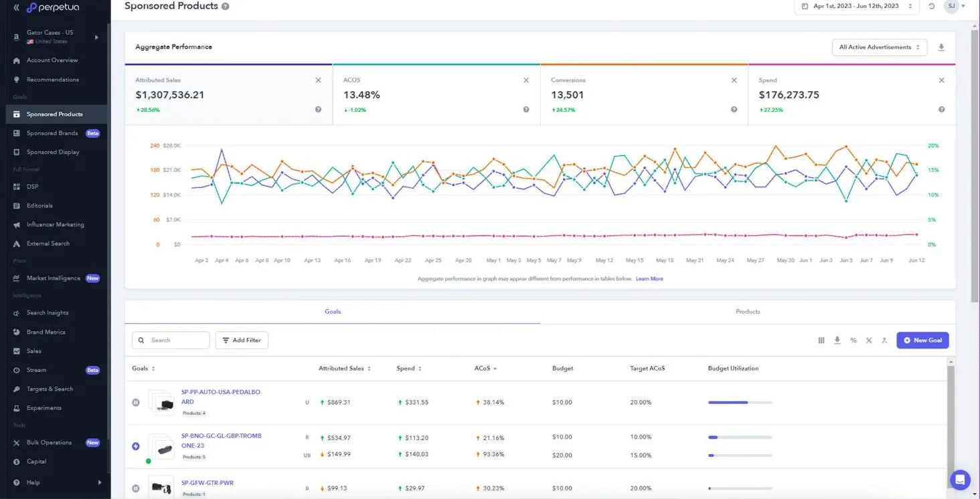The height and width of the screenshot is (499, 980).
Task: Open SP-GFW-GTR-PWR goal link
Action: pos(208,483)
